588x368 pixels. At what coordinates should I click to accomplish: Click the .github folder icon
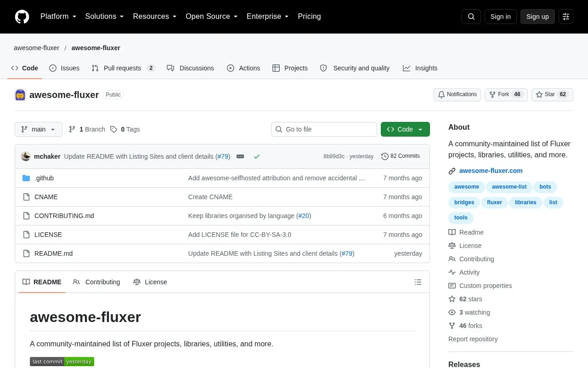pos(26,178)
